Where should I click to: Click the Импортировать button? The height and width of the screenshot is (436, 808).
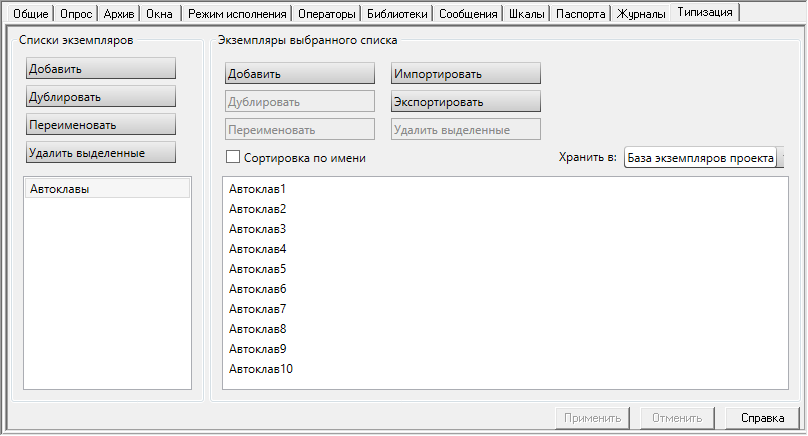(466, 74)
